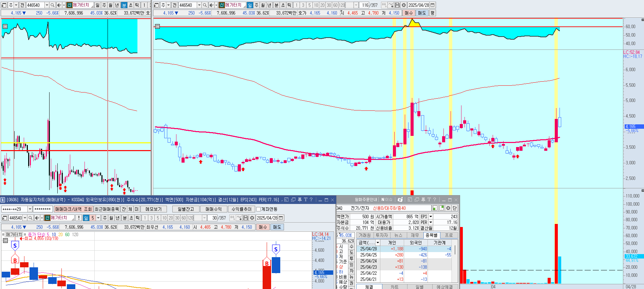Click the grid icon in the top-left chart panel
644x289 pixels.
[5, 26]
